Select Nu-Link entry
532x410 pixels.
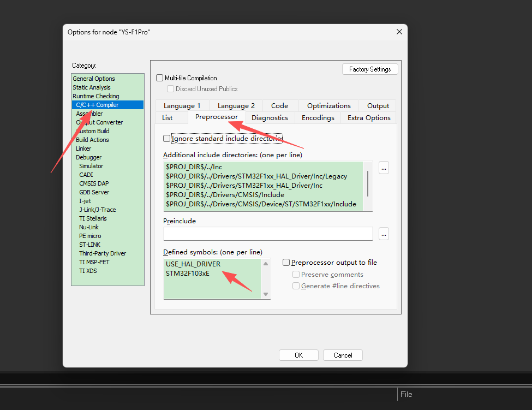(107, 228)
